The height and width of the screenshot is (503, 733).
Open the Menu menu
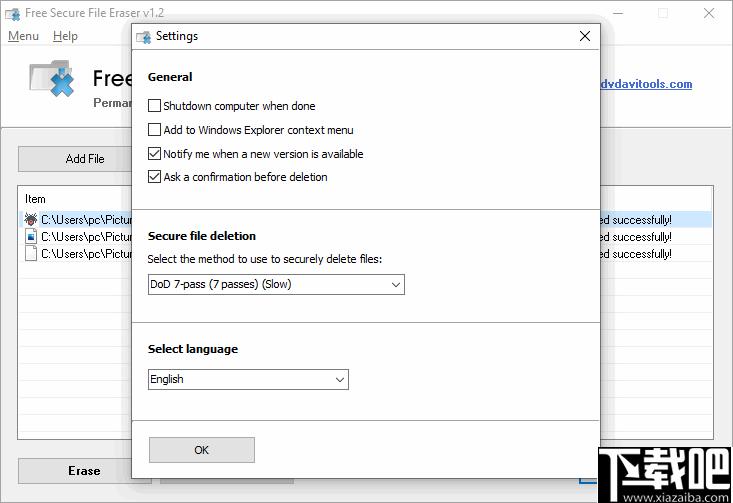[23, 36]
